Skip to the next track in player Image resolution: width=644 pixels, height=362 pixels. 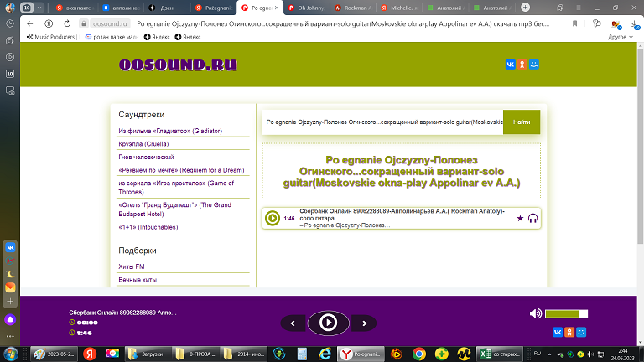click(x=364, y=323)
